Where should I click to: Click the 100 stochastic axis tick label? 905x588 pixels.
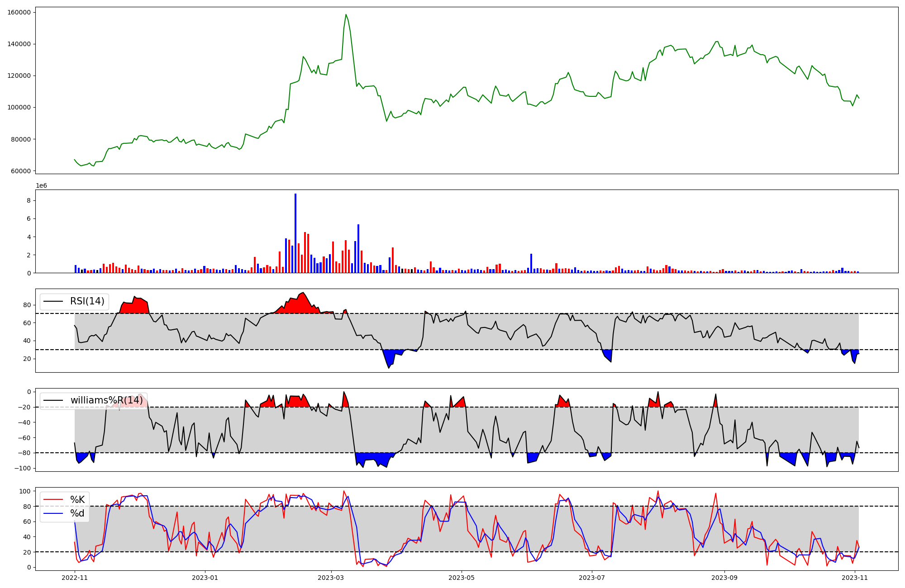click(x=26, y=491)
